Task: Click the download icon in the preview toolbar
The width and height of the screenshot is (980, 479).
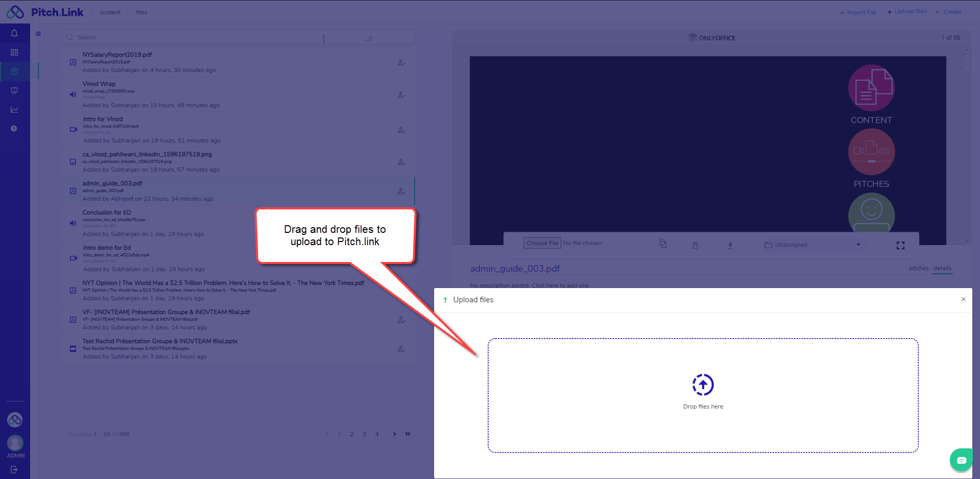Action: pos(730,245)
